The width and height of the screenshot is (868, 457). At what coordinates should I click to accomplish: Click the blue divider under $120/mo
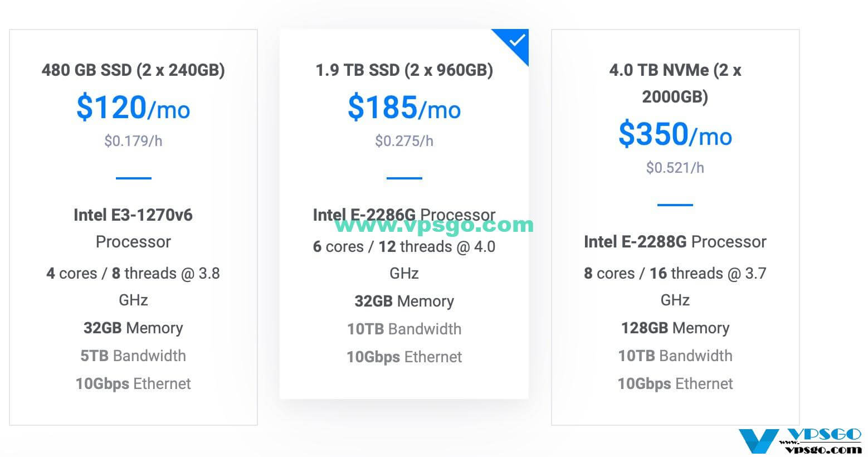click(x=133, y=178)
